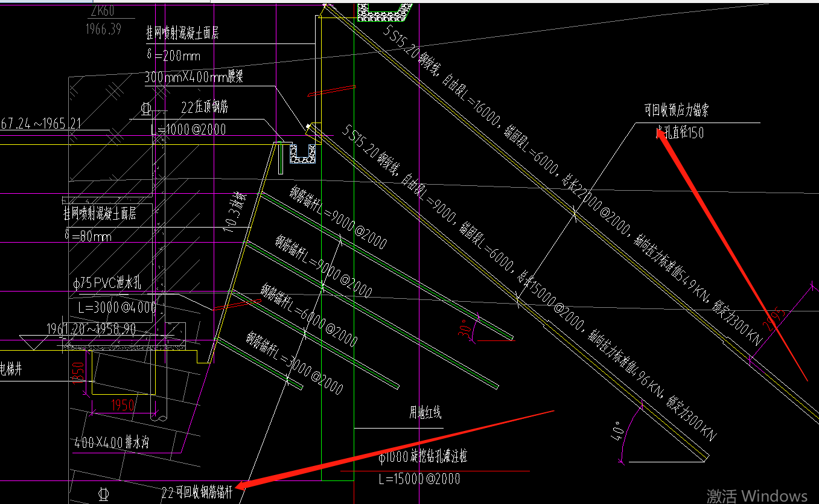The image size is (819, 504).
Task: Select the red 1950 dimension
Action: [x=123, y=405]
